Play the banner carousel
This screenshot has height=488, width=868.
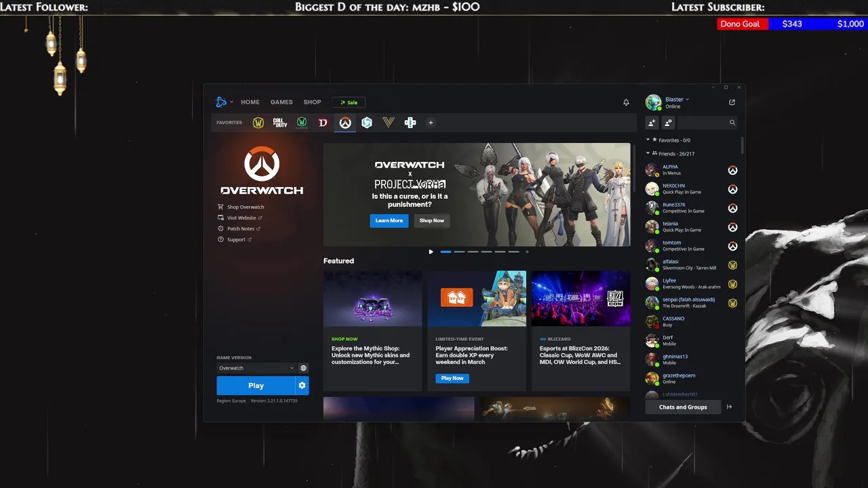(431, 251)
